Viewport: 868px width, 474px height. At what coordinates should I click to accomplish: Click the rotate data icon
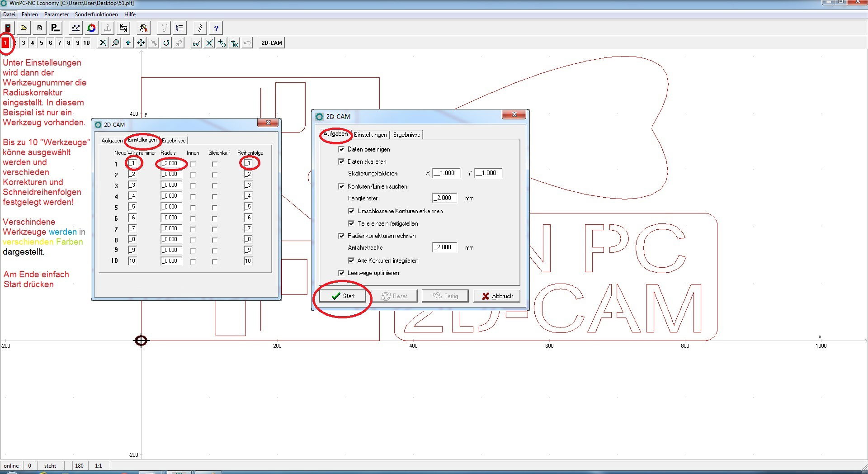166,43
